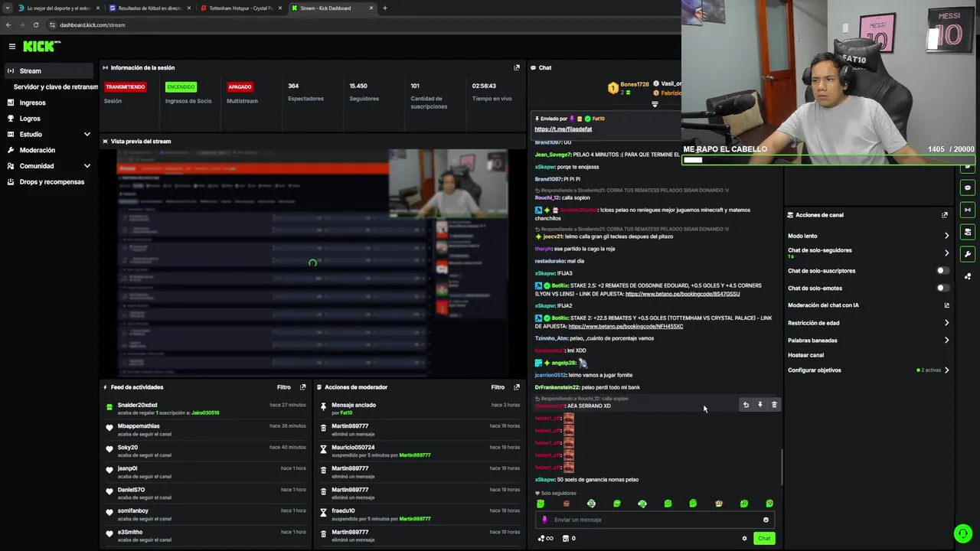Pop out the Feed de actividades panel

tap(303, 387)
